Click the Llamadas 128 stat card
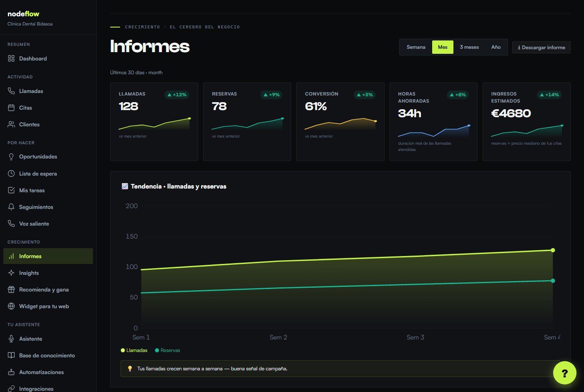Image resolution: width=584 pixels, height=392 pixels. 154,122
